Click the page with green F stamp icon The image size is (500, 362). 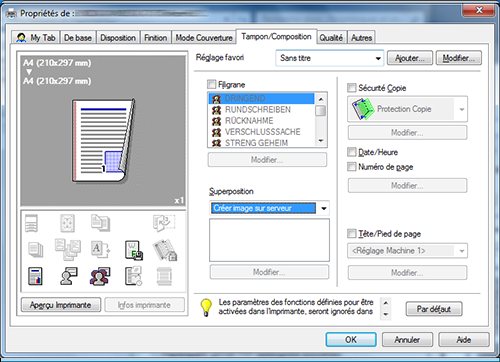pyautogui.click(x=134, y=250)
